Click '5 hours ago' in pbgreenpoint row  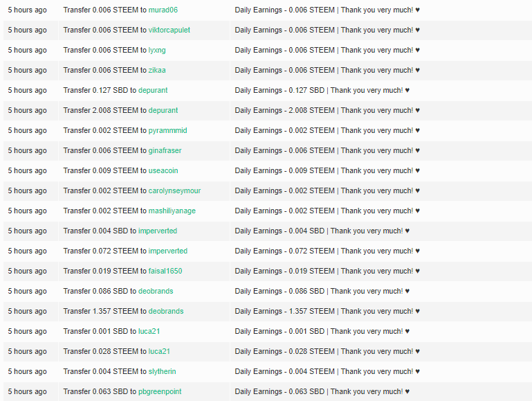click(x=27, y=391)
